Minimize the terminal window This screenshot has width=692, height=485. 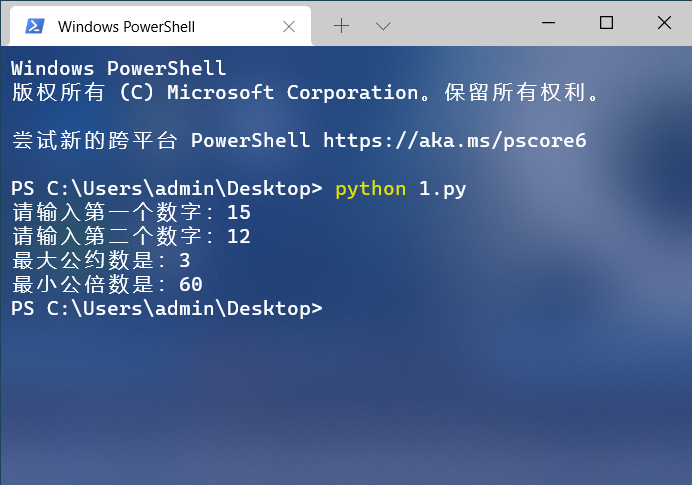548,23
